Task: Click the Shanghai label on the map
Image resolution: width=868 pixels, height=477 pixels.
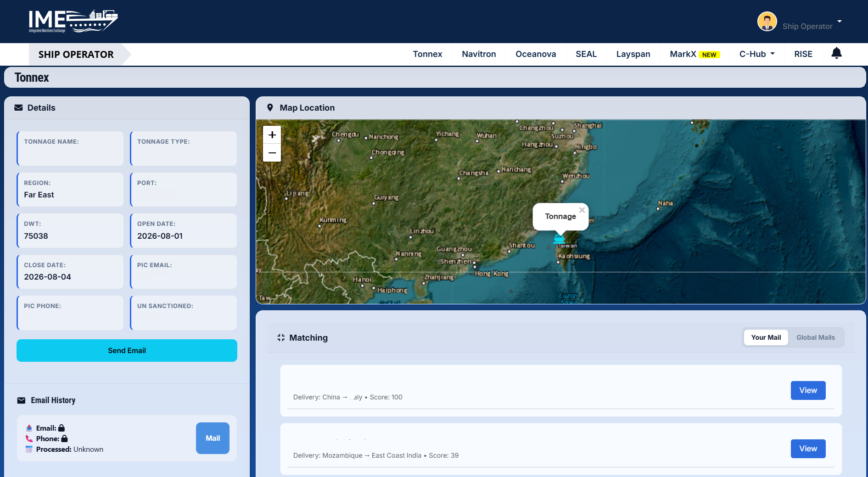Action: 588,125
